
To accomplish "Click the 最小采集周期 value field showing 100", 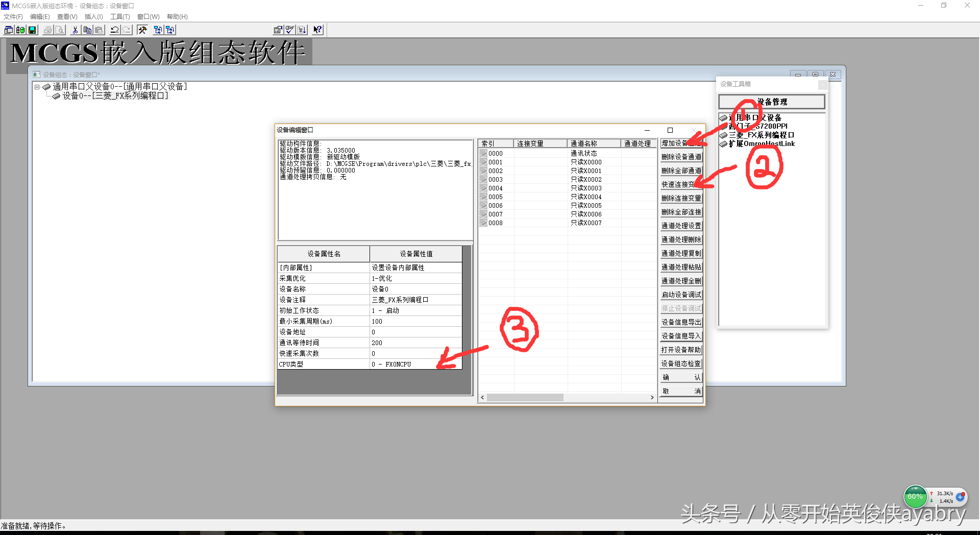I will [x=415, y=322].
